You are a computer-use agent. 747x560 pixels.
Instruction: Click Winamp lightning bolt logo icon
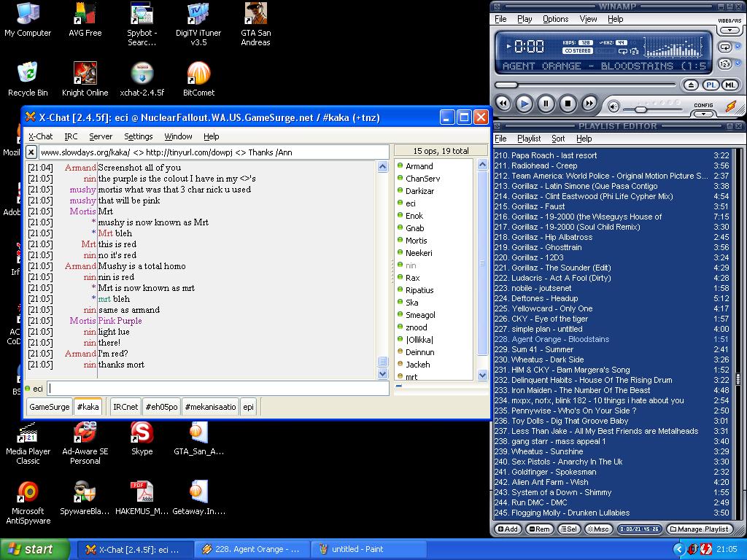click(x=731, y=106)
